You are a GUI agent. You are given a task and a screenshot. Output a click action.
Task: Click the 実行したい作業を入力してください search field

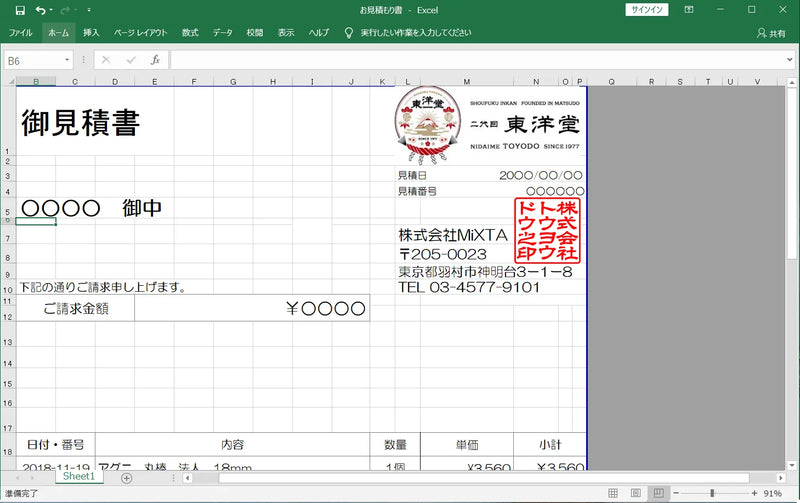(x=416, y=33)
